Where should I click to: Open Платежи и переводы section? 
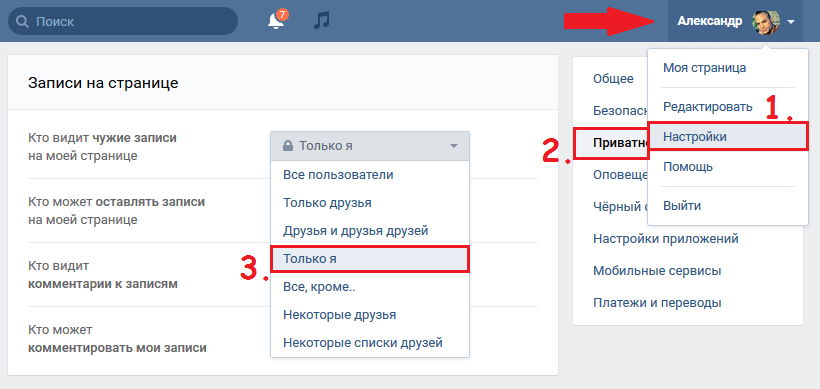click(657, 303)
